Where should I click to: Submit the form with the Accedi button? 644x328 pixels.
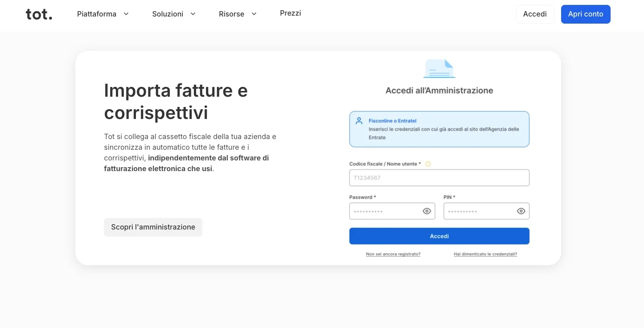point(439,236)
